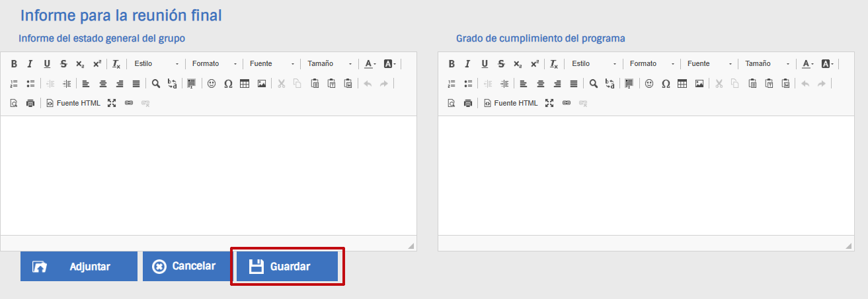
Task: Insert special character (Omega) in left editor
Action: point(228,84)
